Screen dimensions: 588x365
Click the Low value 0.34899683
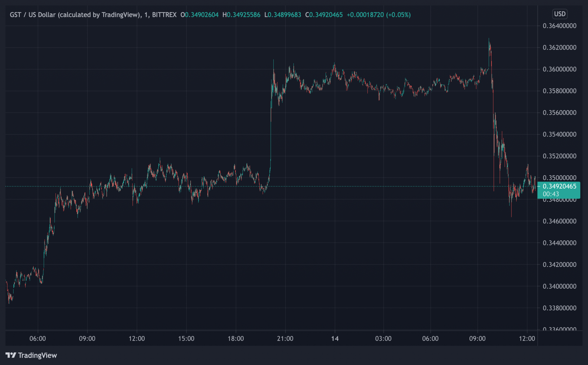tap(285, 15)
